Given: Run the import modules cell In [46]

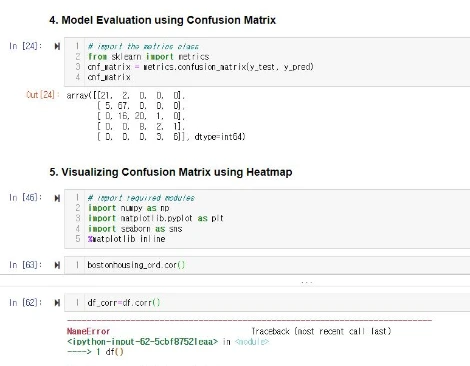Looking at the screenshot, I should click(x=57, y=198).
